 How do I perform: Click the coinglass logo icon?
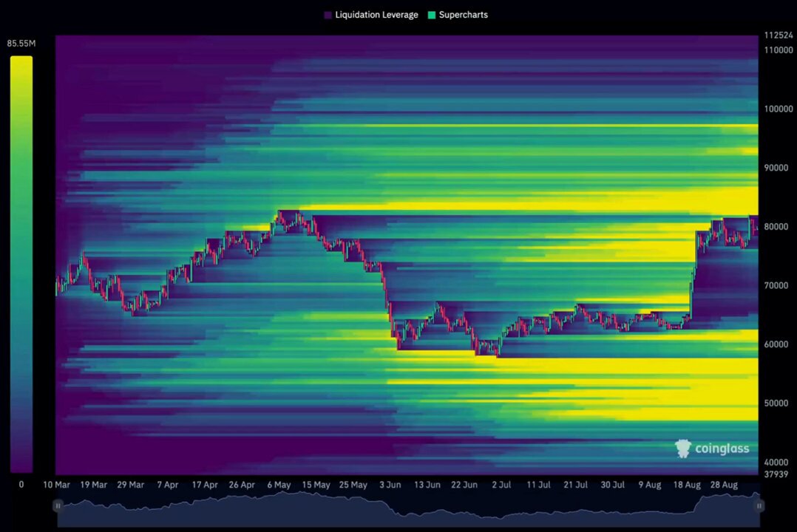pyautogui.click(x=682, y=449)
